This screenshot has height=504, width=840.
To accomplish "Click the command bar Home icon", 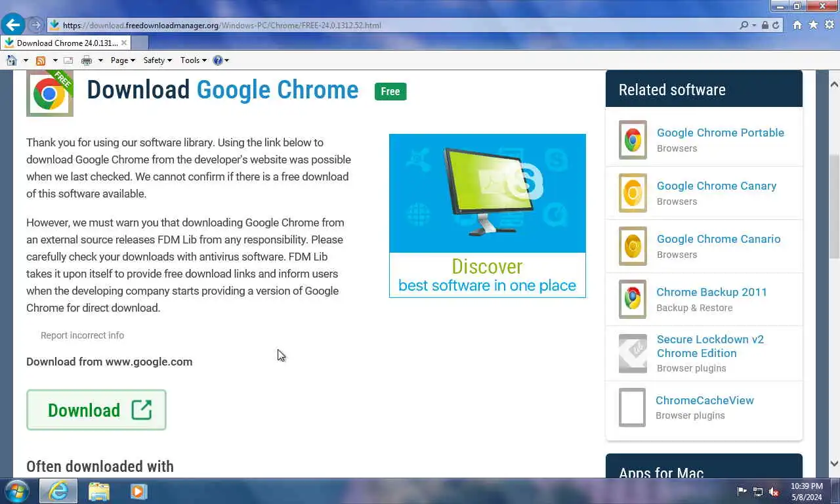I will (x=11, y=60).
